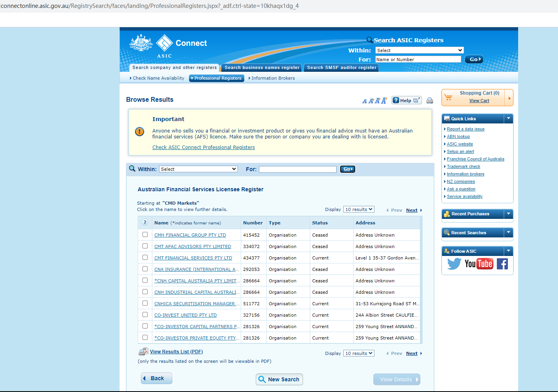Click the PDF document icon beside View Results List
Screen dimensions: 558x392
tap(143, 352)
